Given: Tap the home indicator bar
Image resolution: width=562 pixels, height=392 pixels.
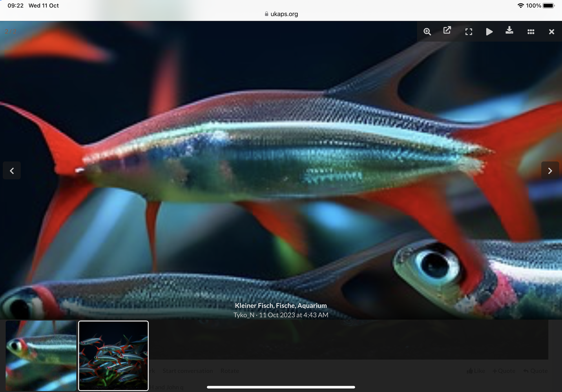Looking at the screenshot, I should [x=281, y=387].
